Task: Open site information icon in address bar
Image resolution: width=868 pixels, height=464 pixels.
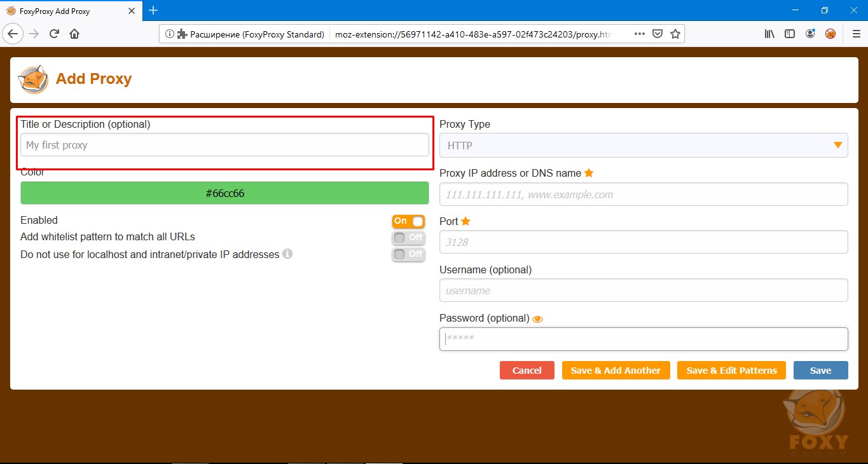Action: click(170, 34)
